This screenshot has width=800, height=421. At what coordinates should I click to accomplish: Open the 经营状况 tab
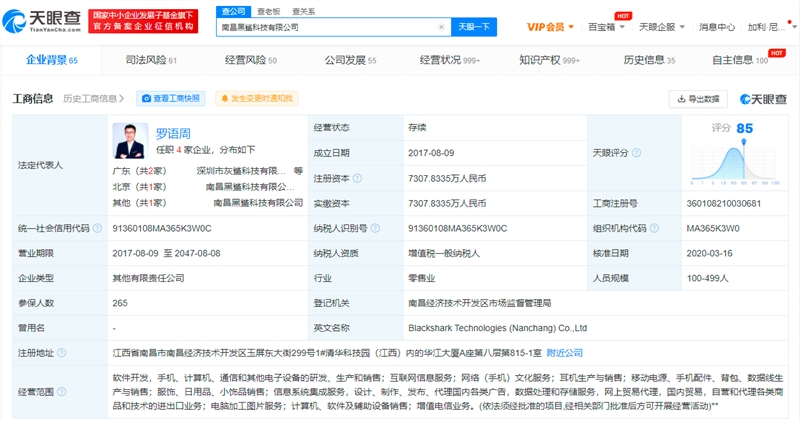click(x=449, y=60)
